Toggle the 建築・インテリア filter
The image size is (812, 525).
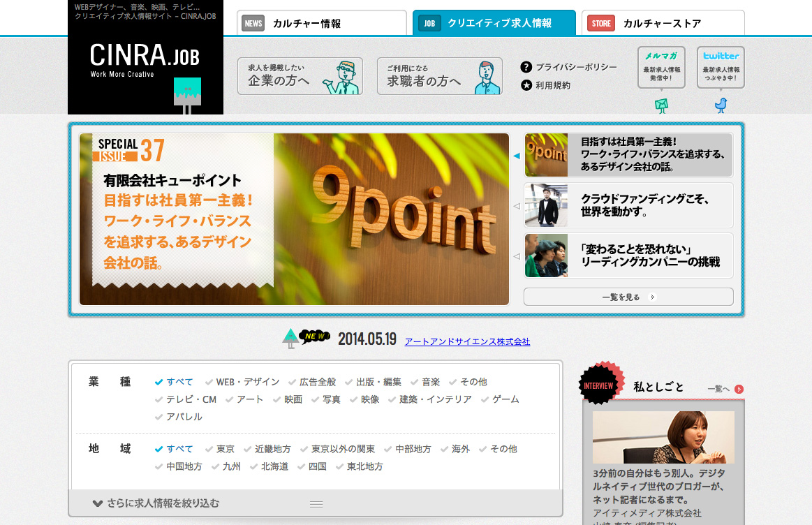point(430,399)
